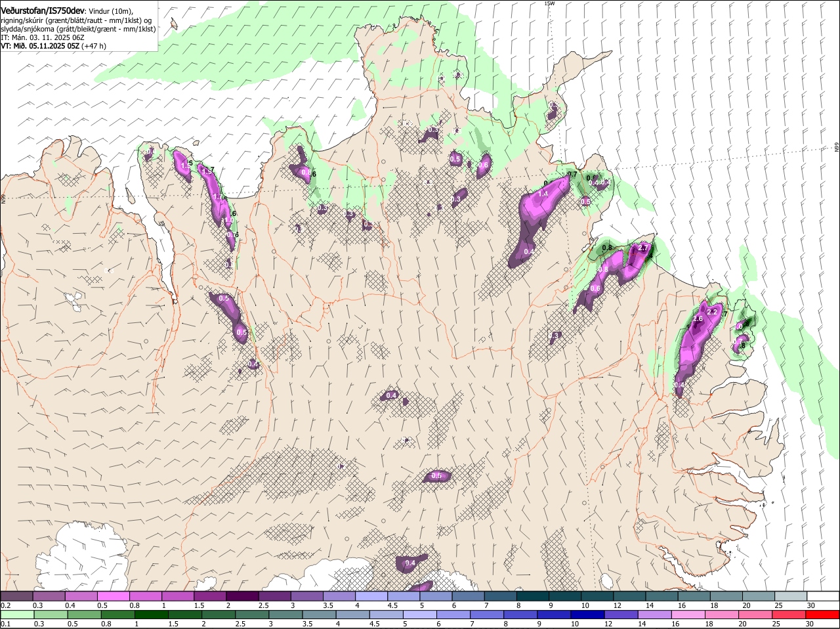
Task: Pick the light pink 16 swatch, lower legend
Action: click(x=688, y=615)
